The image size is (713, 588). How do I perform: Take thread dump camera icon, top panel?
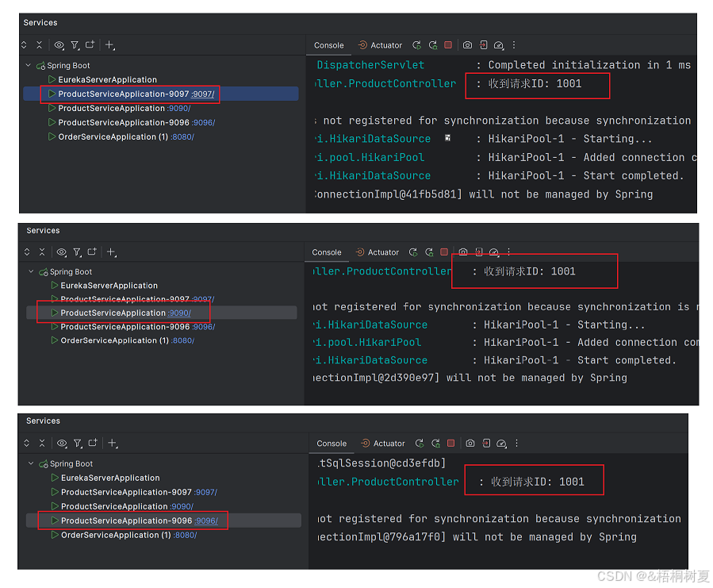tap(467, 45)
